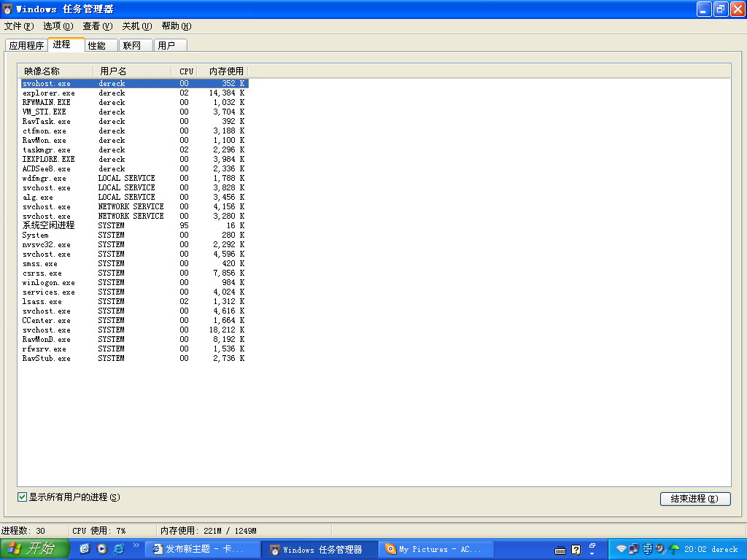Select the wdfmgr.exe process row
Viewport: 747px width, 560px height.
tap(134, 178)
